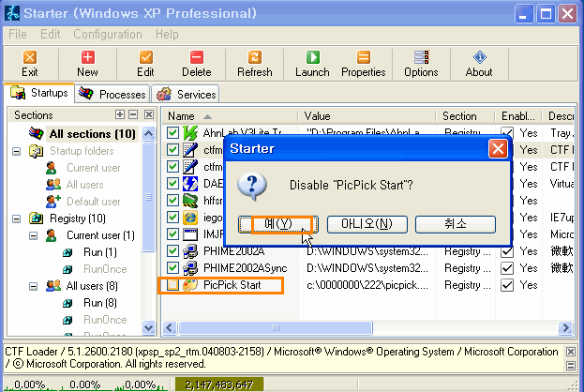The height and width of the screenshot is (392, 584).
Task: Collapse the Current user (1) node
Action: coord(34,235)
